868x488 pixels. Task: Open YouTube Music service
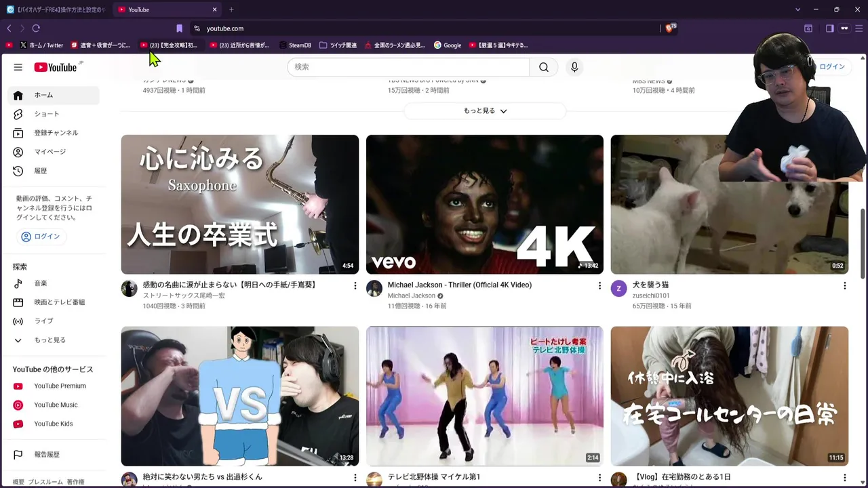tap(54, 405)
